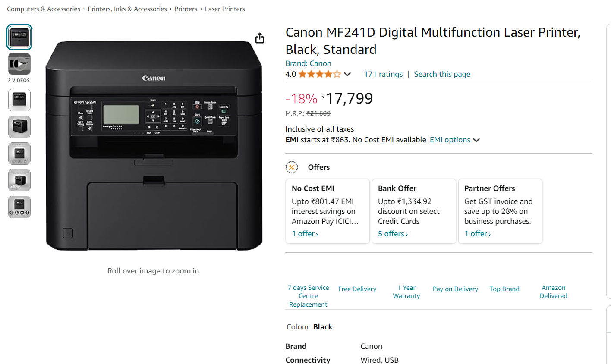The height and width of the screenshot is (364, 611).
Task: Expand EMI options dropdown
Action: pos(455,140)
